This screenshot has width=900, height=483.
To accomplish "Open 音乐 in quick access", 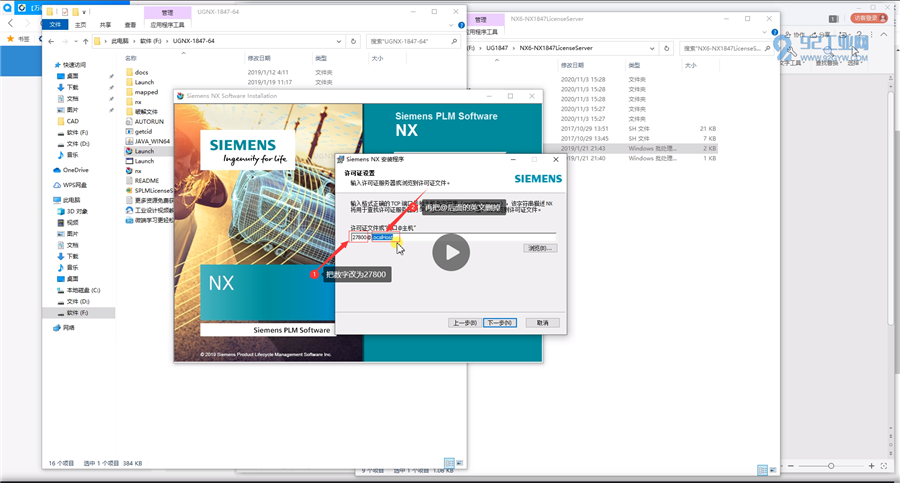I will 72,155.
